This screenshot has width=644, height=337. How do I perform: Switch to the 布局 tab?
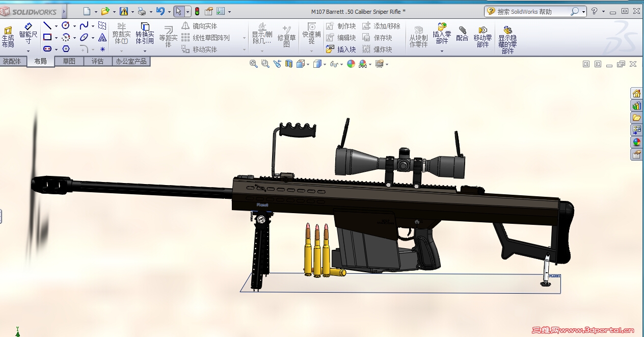tap(40, 61)
